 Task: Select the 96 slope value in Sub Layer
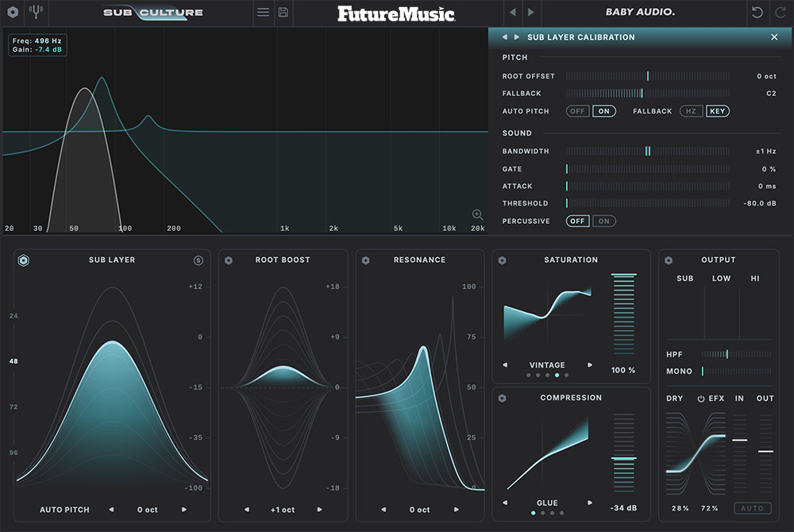coord(13,453)
